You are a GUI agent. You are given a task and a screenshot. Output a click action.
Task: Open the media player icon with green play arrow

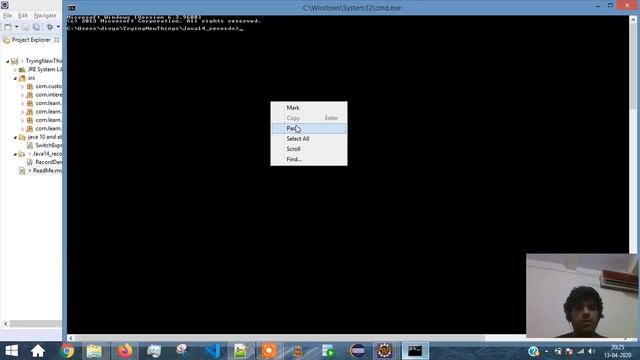click(x=329, y=351)
